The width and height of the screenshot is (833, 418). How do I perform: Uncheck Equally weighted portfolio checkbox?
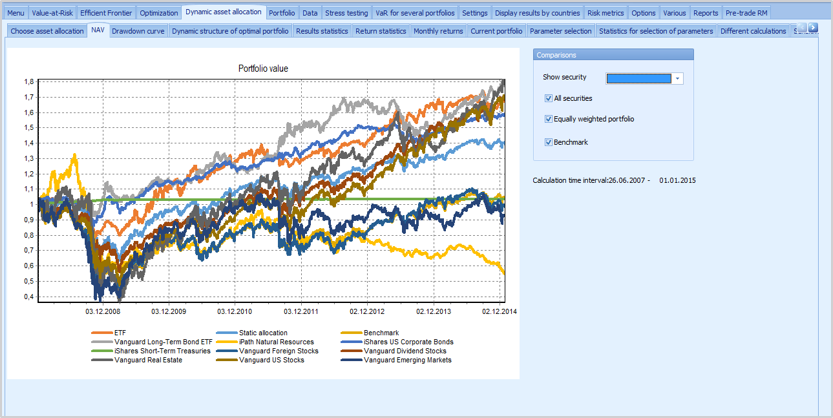(548, 119)
